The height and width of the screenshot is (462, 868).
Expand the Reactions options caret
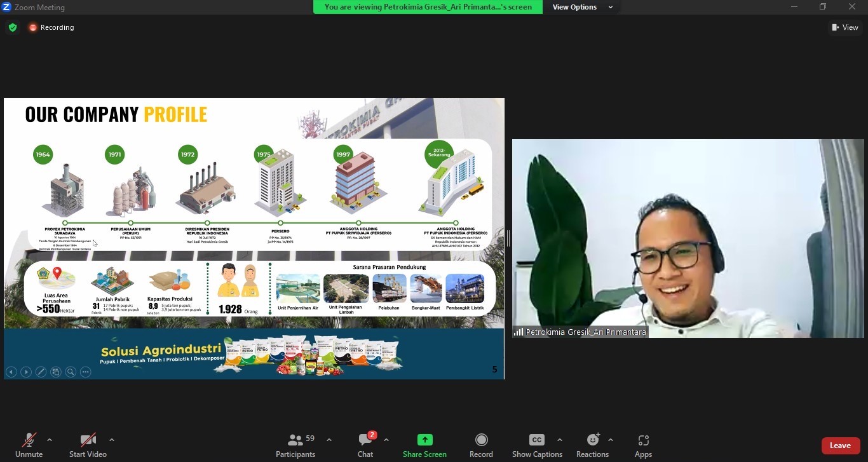pos(611,440)
